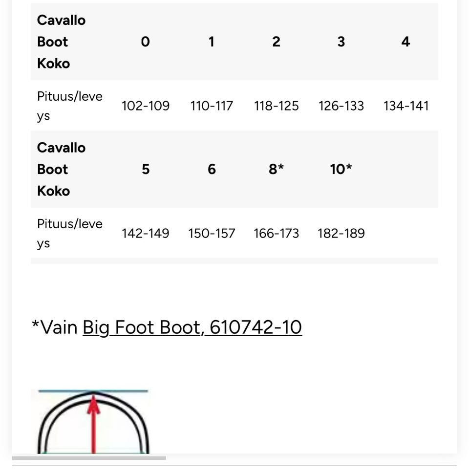Click size 3 header cell

tap(341, 42)
